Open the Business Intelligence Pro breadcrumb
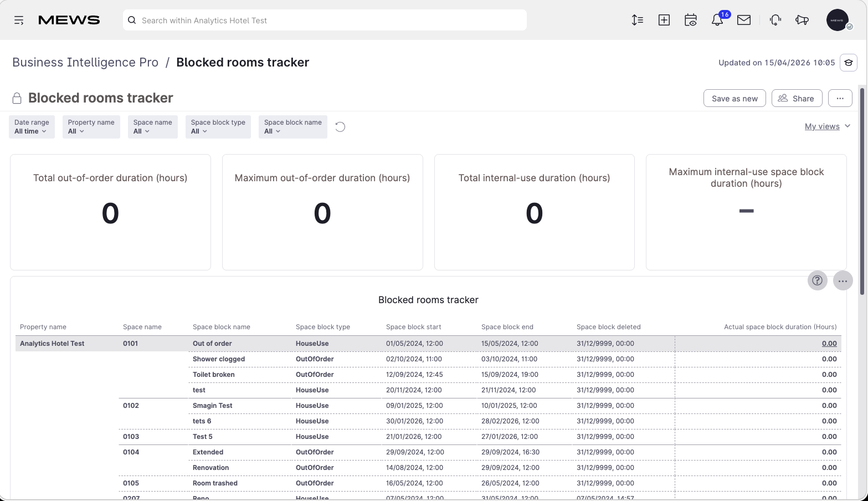This screenshot has width=868, height=501. pyautogui.click(x=85, y=62)
